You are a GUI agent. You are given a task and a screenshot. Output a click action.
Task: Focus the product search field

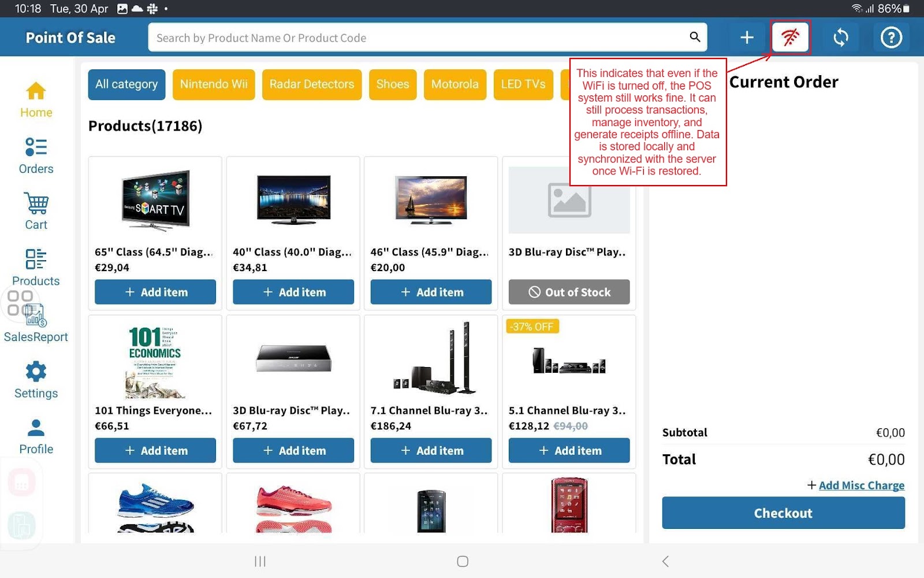[x=416, y=38]
